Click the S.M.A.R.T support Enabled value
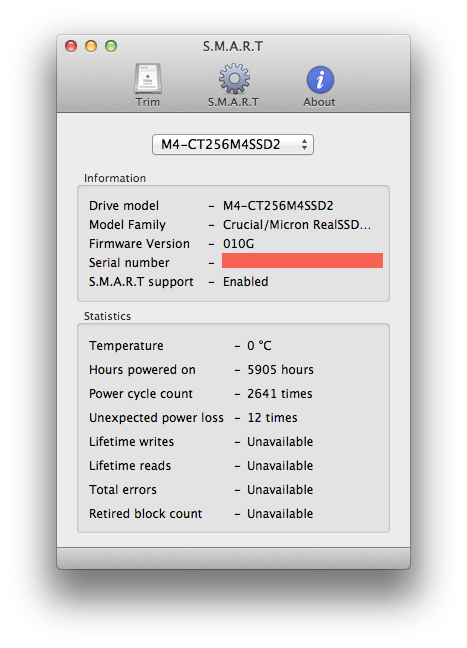Image resolution: width=467 pixels, height=648 pixels. [245, 281]
